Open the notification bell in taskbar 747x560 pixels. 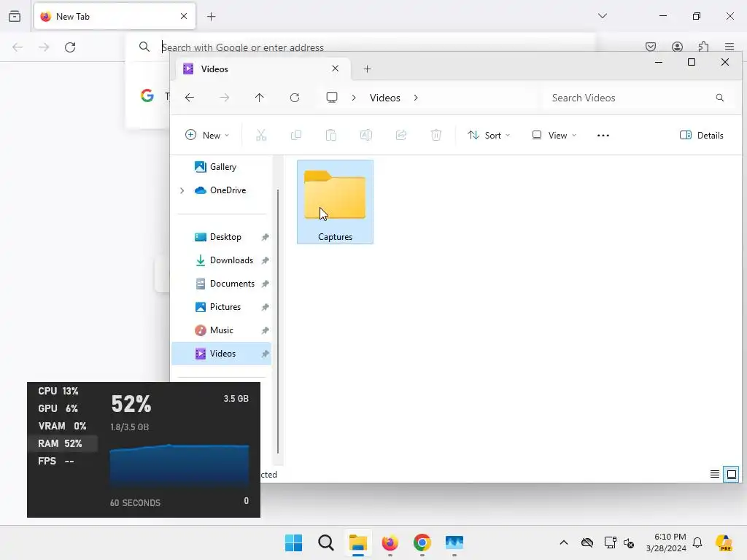pos(697,542)
